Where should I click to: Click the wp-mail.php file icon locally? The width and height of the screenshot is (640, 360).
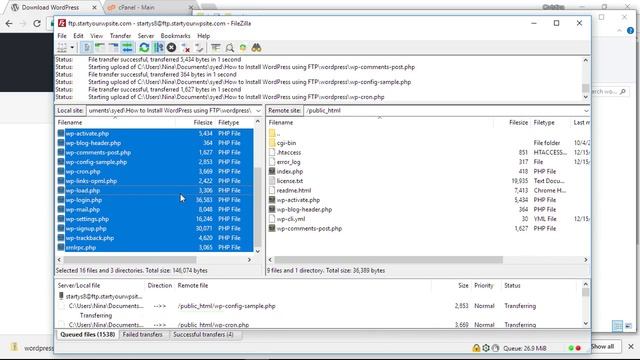click(x=61, y=209)
